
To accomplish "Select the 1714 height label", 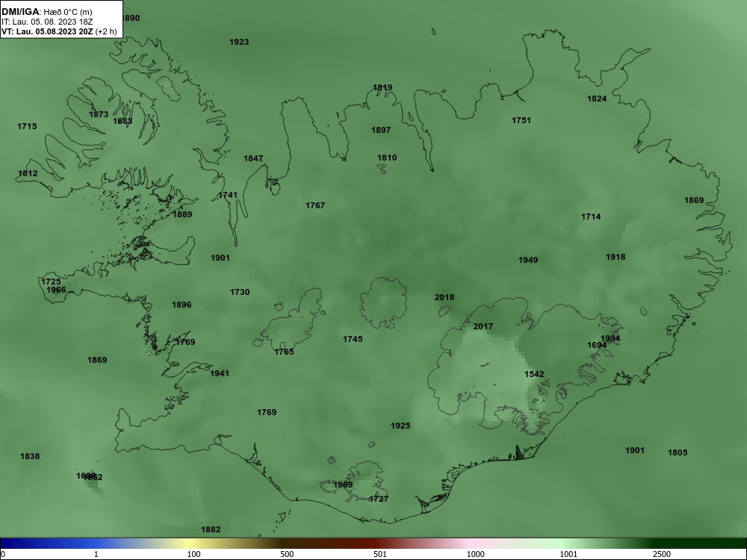I will (591, 217).
